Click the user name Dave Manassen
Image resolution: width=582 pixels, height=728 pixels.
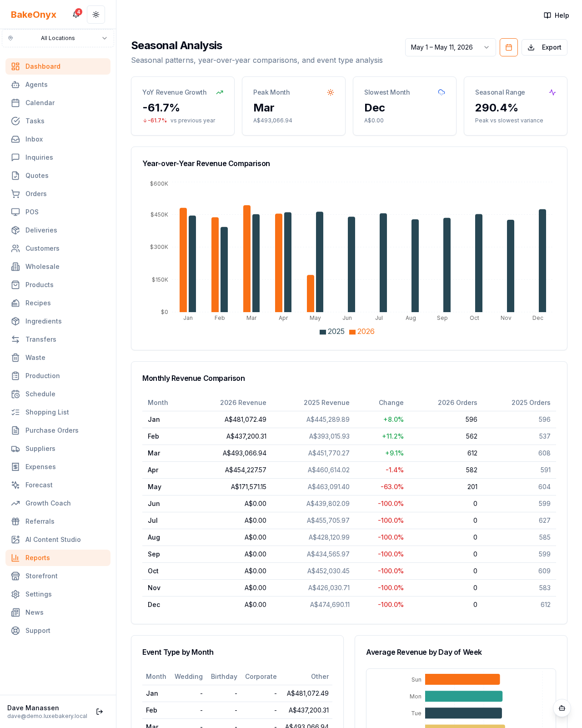pos(33,708)
